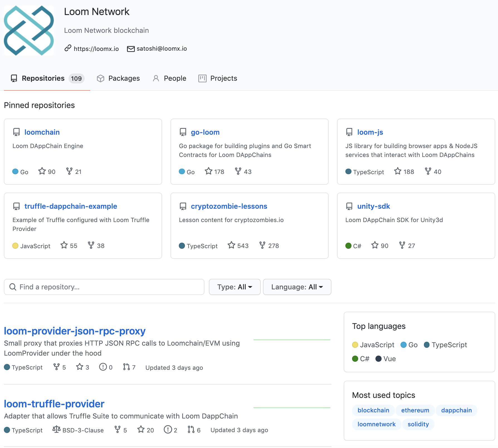Click the search magnifier icon

point(13,287)
